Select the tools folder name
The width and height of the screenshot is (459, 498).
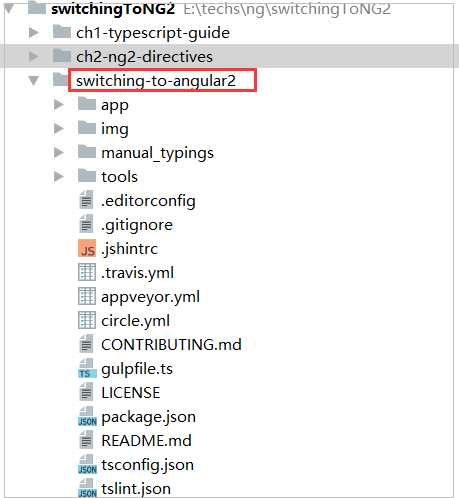point(119,177)
